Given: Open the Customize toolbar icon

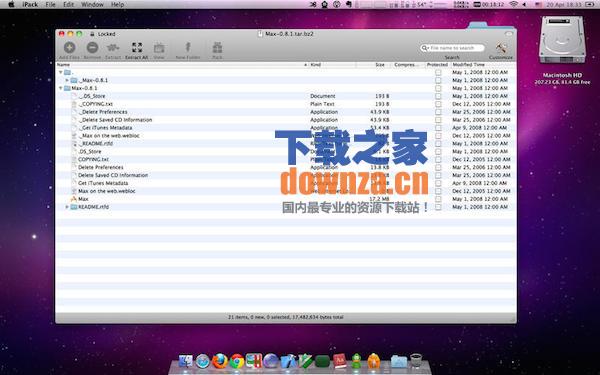Looking at the screenshot, I should click(x=501, y=48).
